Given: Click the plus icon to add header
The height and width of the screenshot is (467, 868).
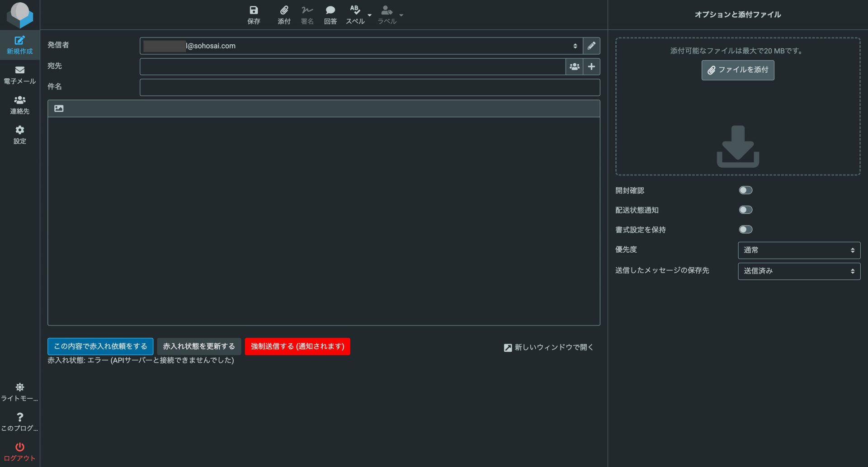Looking at the screenshot, I should pyautogui.click(x=591, y=66).
